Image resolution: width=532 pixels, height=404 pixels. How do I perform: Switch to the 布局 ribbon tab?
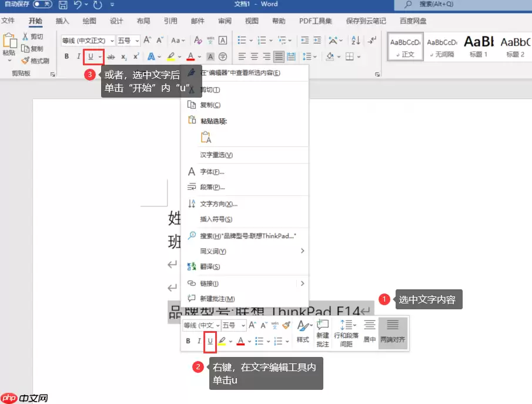(143, 21)
